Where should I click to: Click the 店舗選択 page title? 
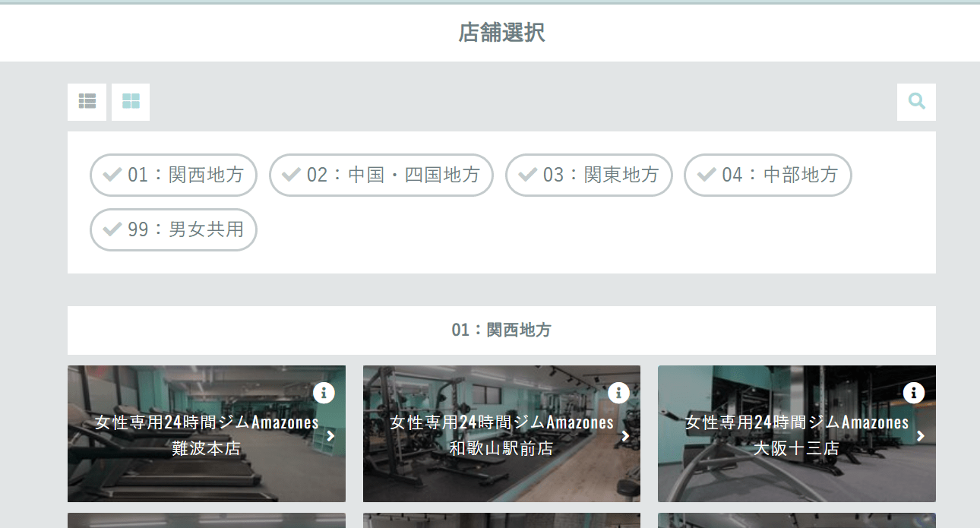tap(501, 33)
